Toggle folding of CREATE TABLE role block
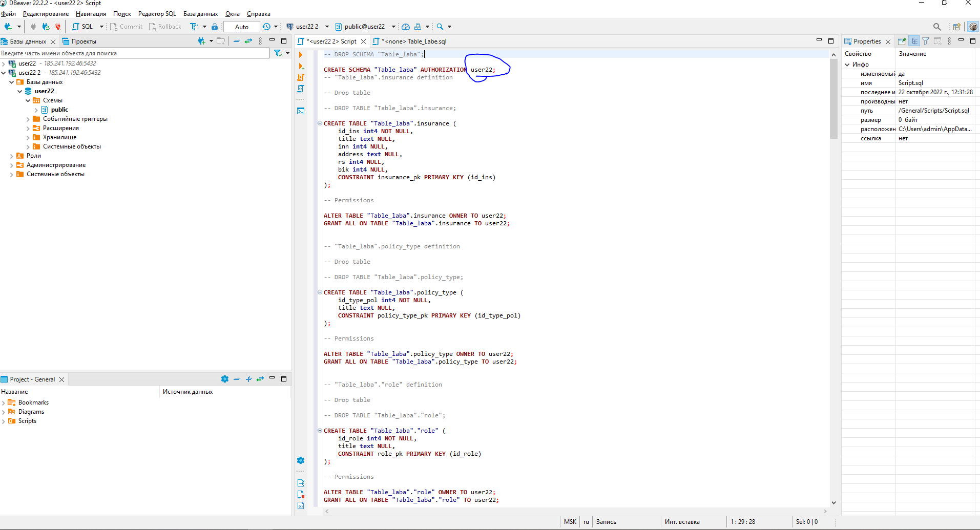 (320, 431)
